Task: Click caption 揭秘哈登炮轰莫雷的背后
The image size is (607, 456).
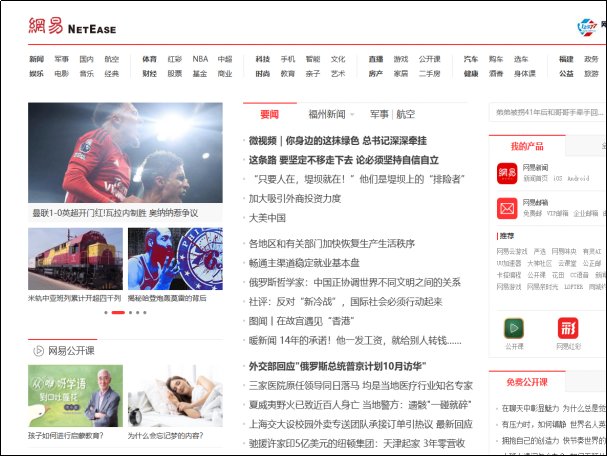Action: [167, 298]
